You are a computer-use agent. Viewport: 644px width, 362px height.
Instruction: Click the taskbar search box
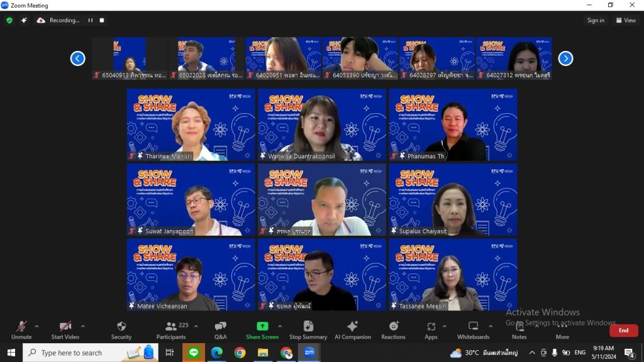(x=90, y=353)
